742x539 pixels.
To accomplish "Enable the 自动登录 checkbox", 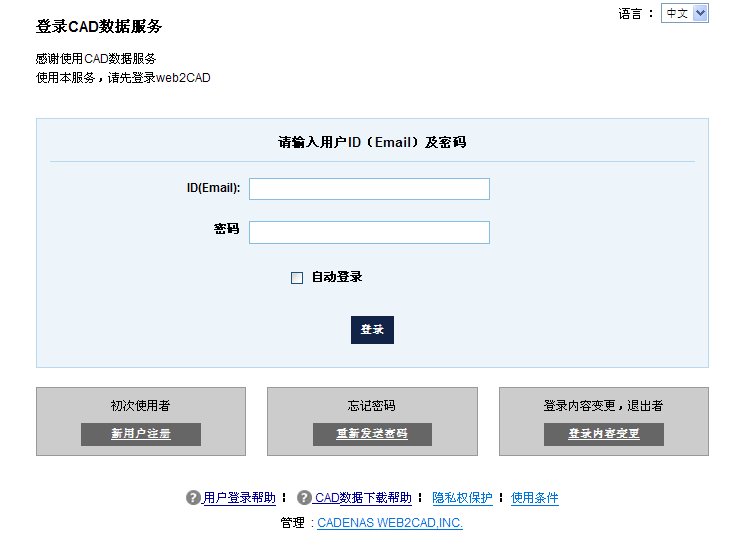I will [297, 278].
